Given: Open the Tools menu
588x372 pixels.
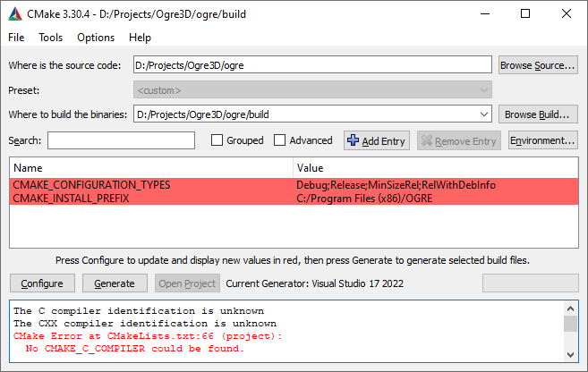Looking at the screenshot, I should (51, 38).
